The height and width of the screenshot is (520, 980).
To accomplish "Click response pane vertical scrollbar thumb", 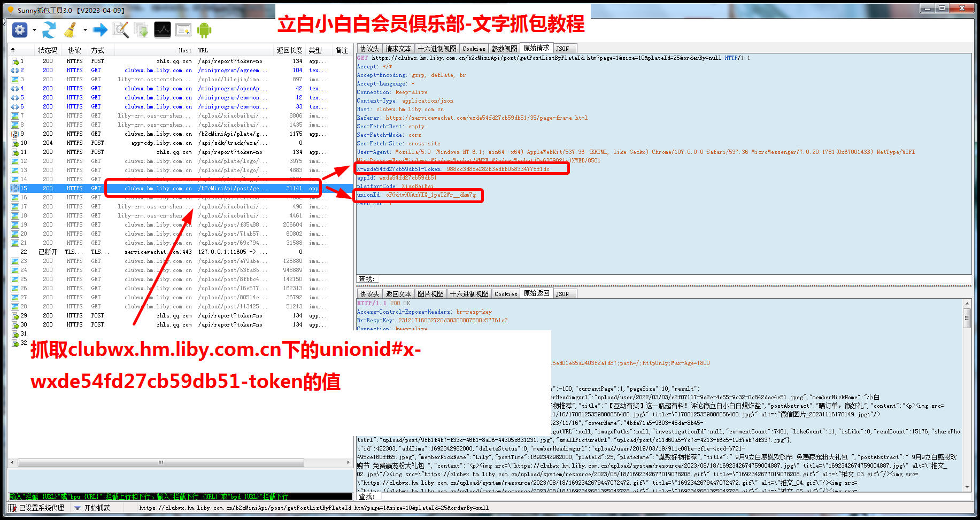I will tap(967, 320).
